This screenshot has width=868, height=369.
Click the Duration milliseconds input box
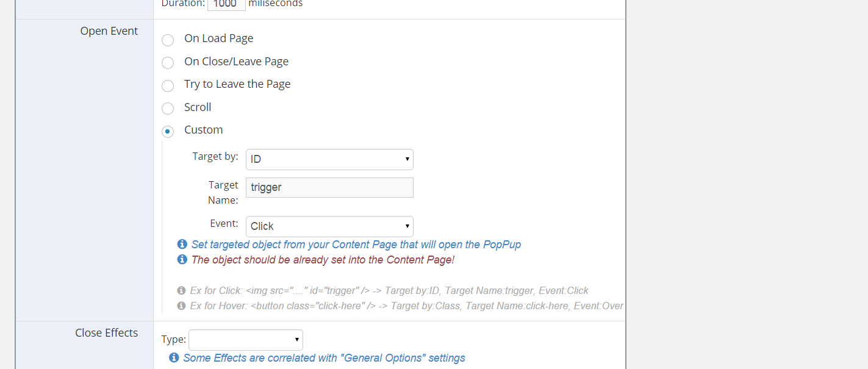coord(226,4)
